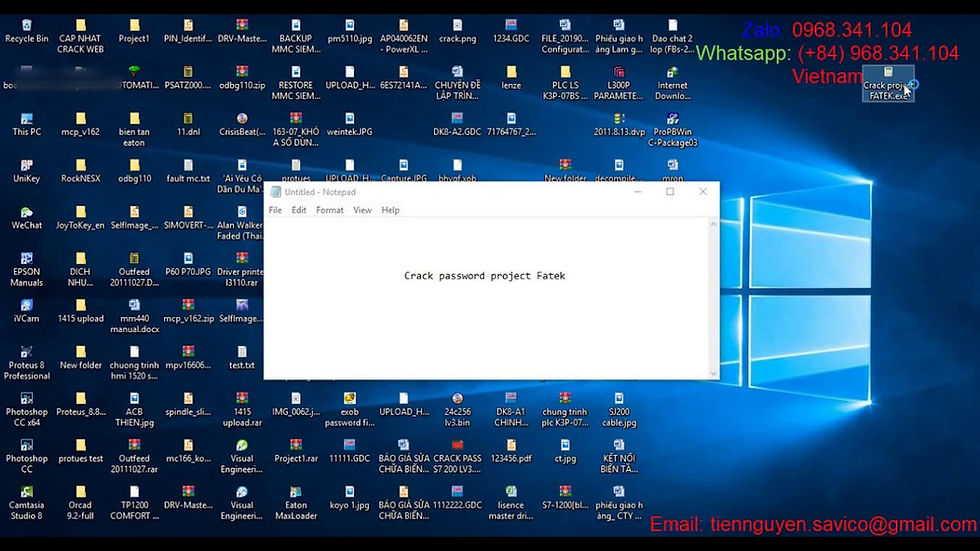
Task: Click the mcp_v162.zip archive icon
Action: pos(188,311)
